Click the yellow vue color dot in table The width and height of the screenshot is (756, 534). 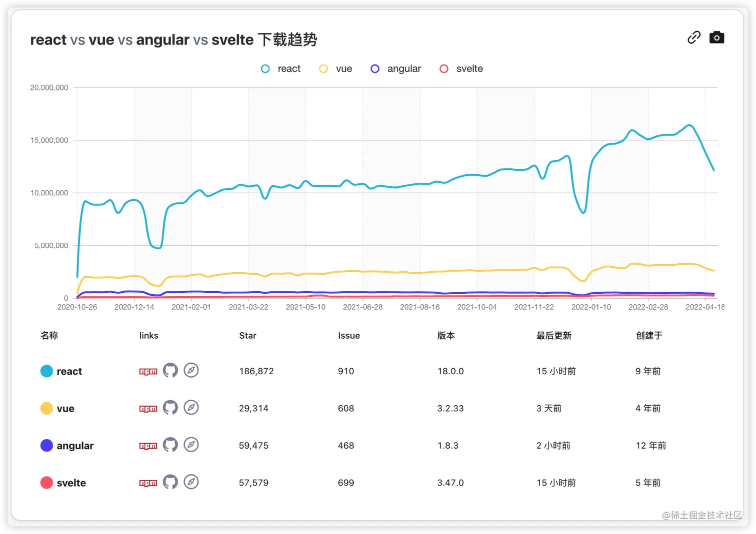(46, 408)
